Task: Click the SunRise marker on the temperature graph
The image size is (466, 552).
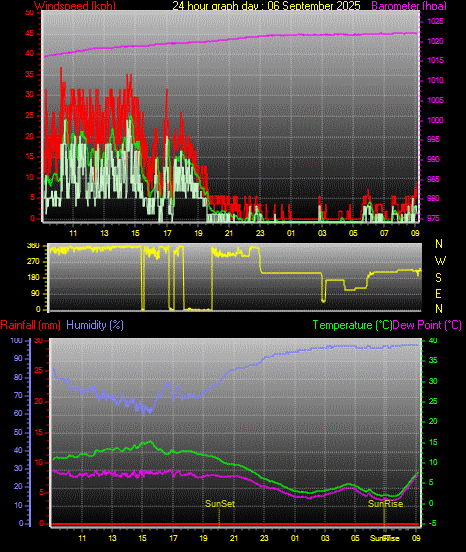Action: (385, 503)
